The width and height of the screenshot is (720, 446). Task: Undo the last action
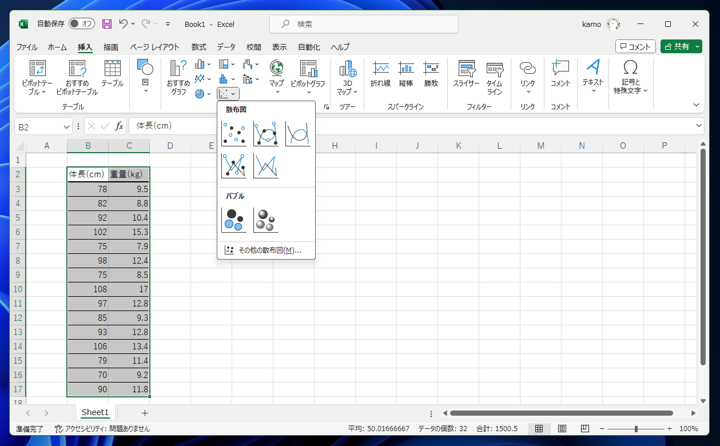tap(123, 23)
